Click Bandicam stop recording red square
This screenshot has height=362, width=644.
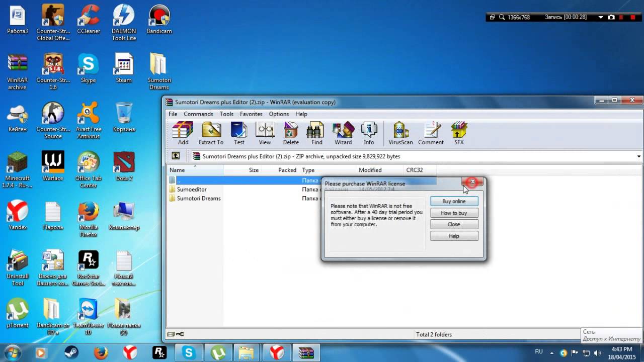pos(632,17)
